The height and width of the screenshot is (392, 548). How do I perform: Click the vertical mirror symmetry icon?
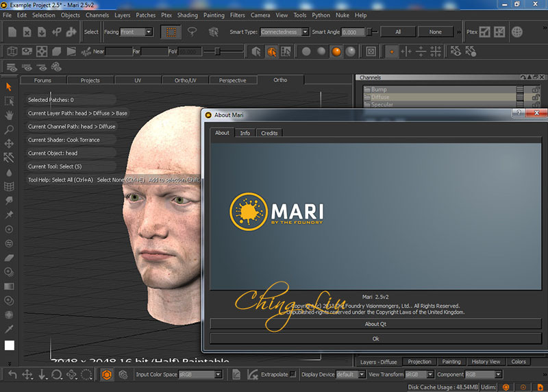406,51
